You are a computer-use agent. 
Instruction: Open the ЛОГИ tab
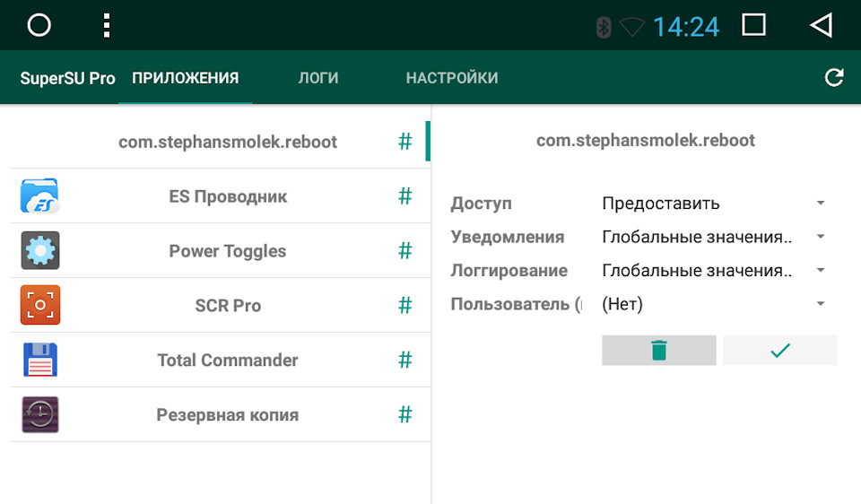(x=318, y=78)
